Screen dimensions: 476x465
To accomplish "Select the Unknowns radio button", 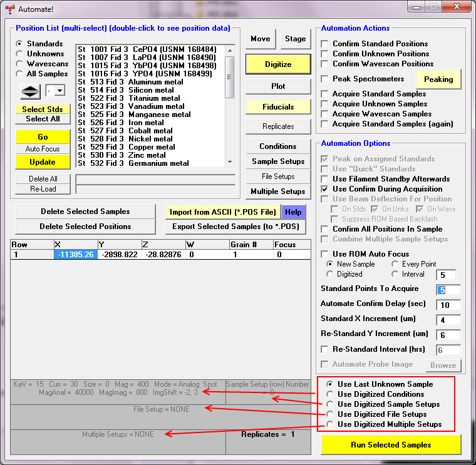I will point(19,54).
